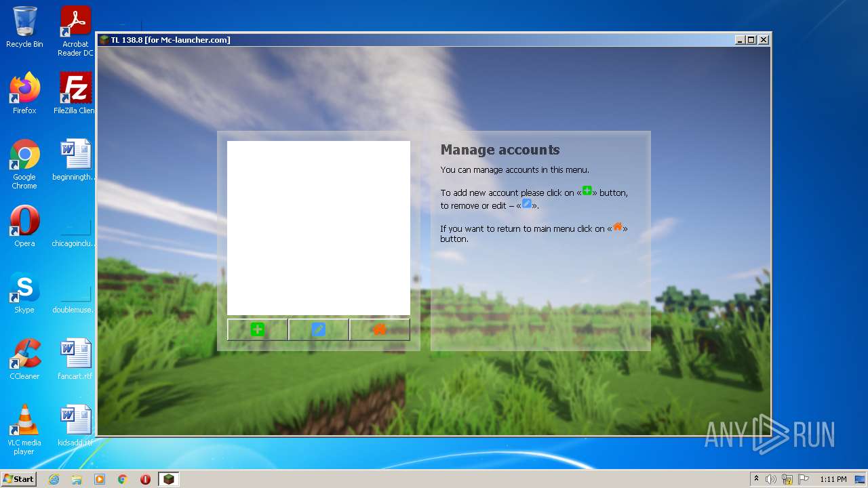
Task: Minimize the TL launcher window
Action: (x=740, y=40)
